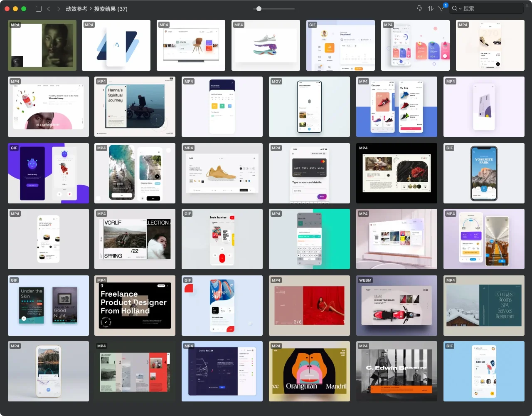The image size is (532, 416).
Task: Go forward with the right arrow
Action: (x=58, y=9)
